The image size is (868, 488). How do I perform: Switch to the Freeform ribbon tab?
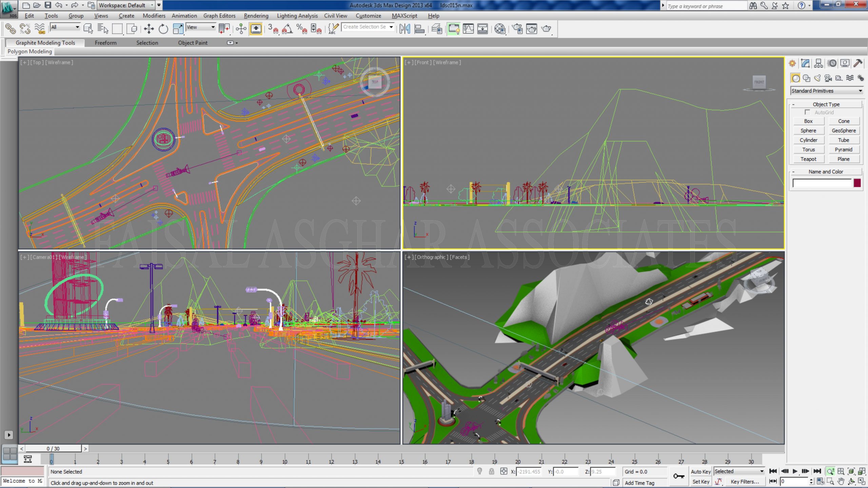click(x=105, y=43)
